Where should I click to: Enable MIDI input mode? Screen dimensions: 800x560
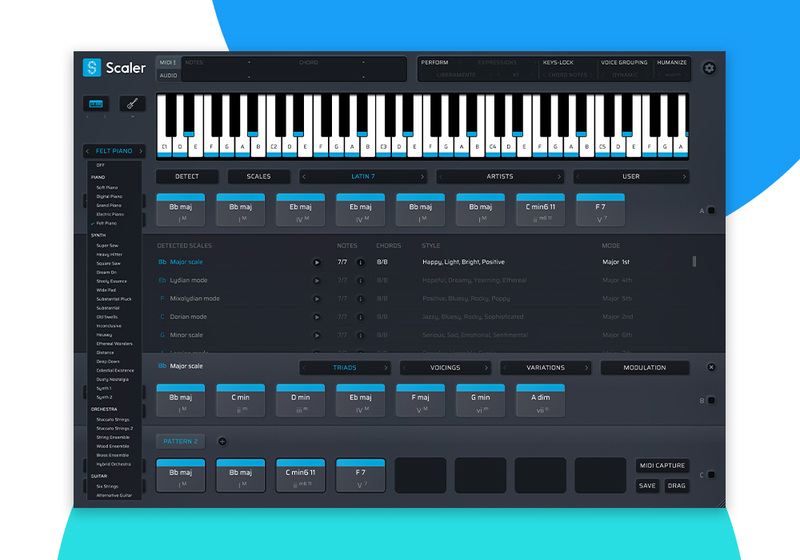tap(167, 62)
